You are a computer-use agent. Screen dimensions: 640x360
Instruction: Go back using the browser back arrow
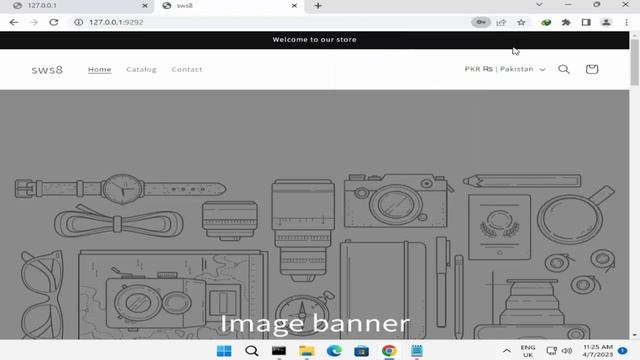pyautogui.click(x=14, y=22)
